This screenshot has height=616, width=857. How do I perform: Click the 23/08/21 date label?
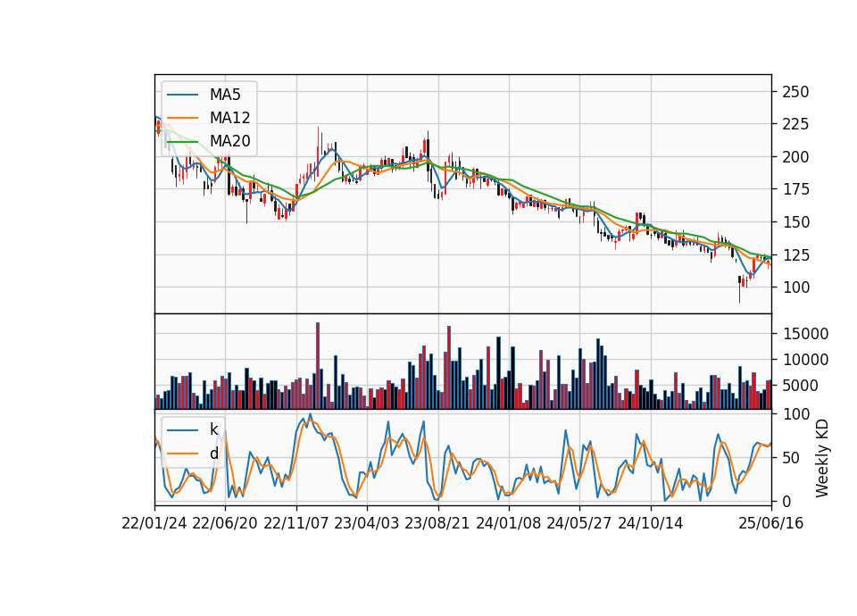point(437,523)
